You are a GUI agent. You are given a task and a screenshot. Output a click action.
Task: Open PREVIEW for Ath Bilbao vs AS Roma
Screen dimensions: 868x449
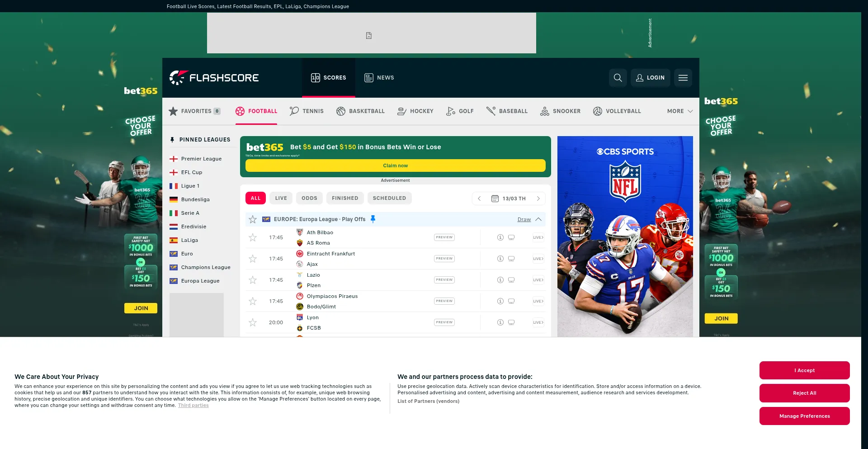point(444,237)
